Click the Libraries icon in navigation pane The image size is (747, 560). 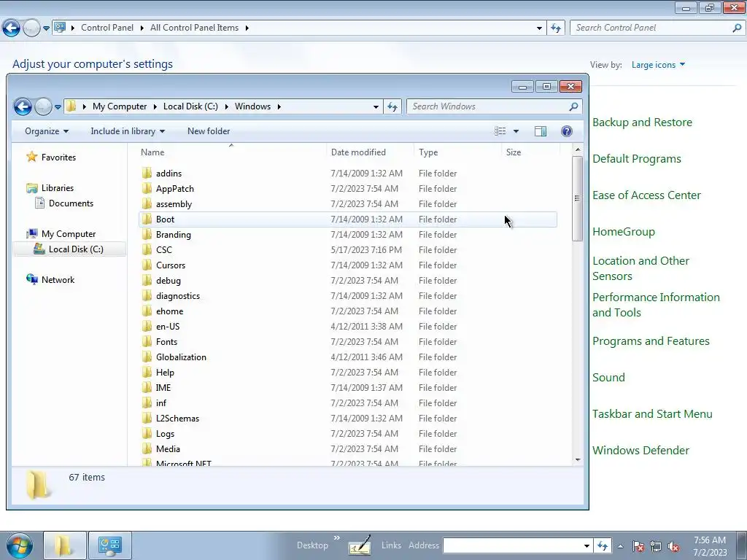pos(32,188)
